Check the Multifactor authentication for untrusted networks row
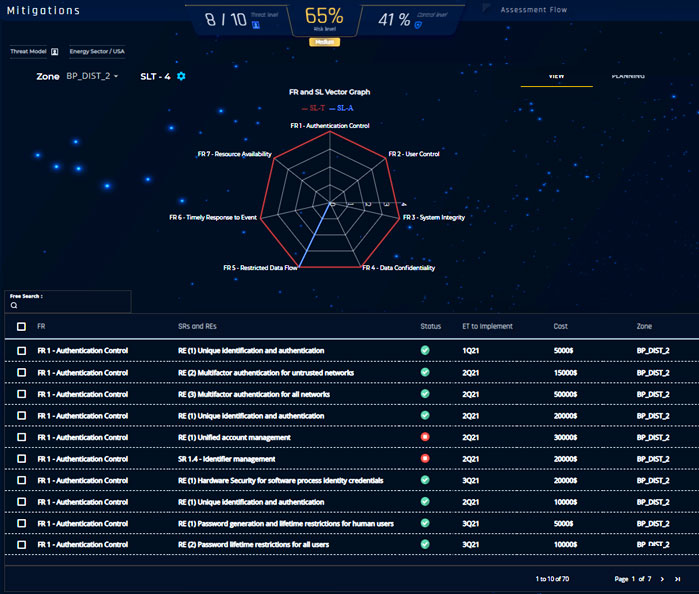 pos(21,372)
